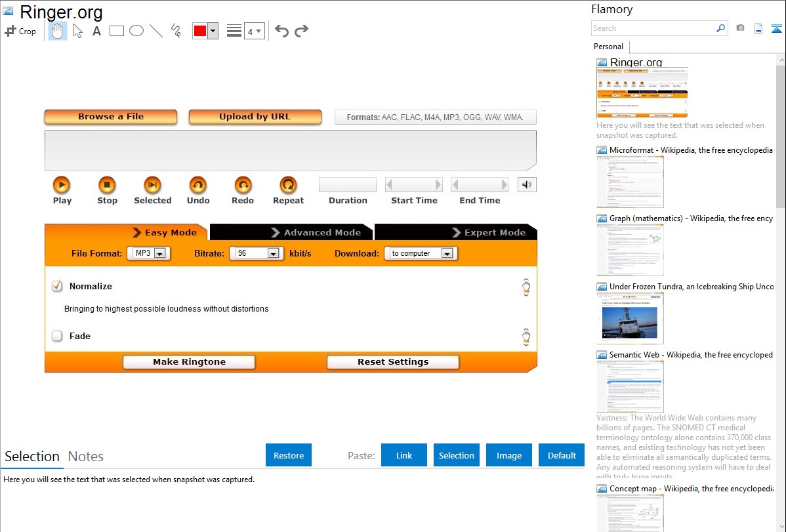
Task: Play the Selected portion
Action: pyautogui.click(x=152, y=190)
